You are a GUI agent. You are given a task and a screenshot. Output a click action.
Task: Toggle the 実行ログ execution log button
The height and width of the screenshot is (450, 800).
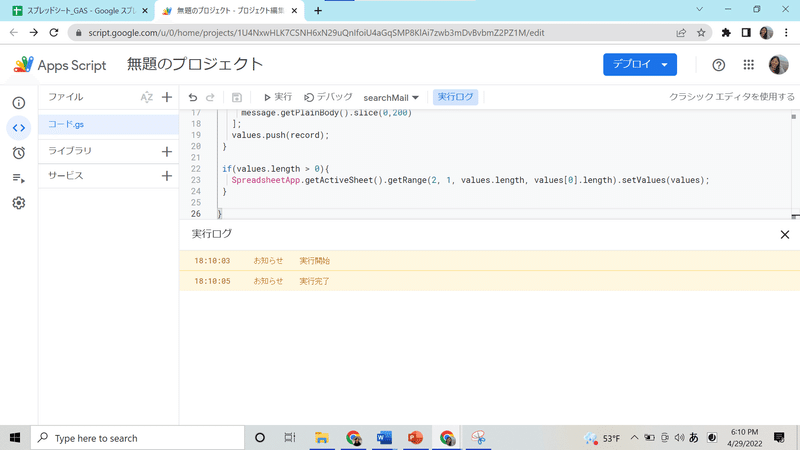[455, 97]
